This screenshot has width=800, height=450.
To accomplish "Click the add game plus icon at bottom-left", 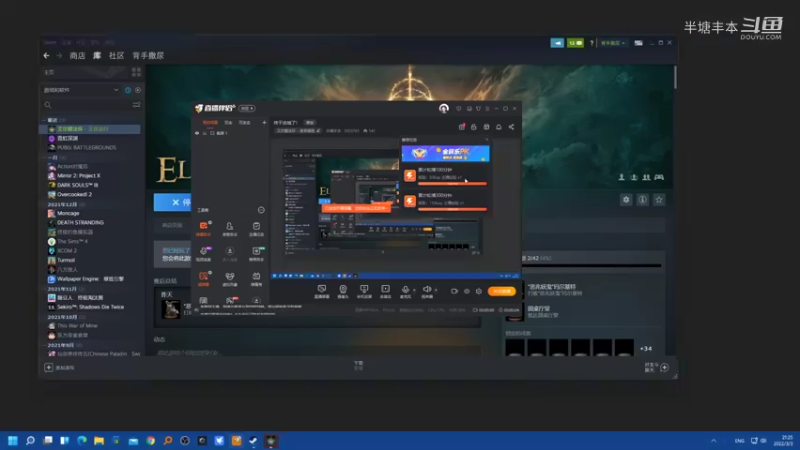I will click(48, 367).
